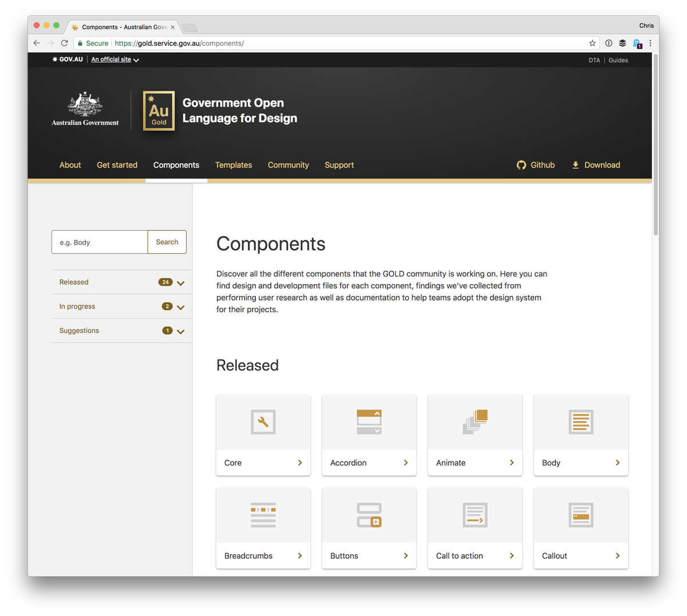
Task: Open the About nav item
Action: click(70, 165)
